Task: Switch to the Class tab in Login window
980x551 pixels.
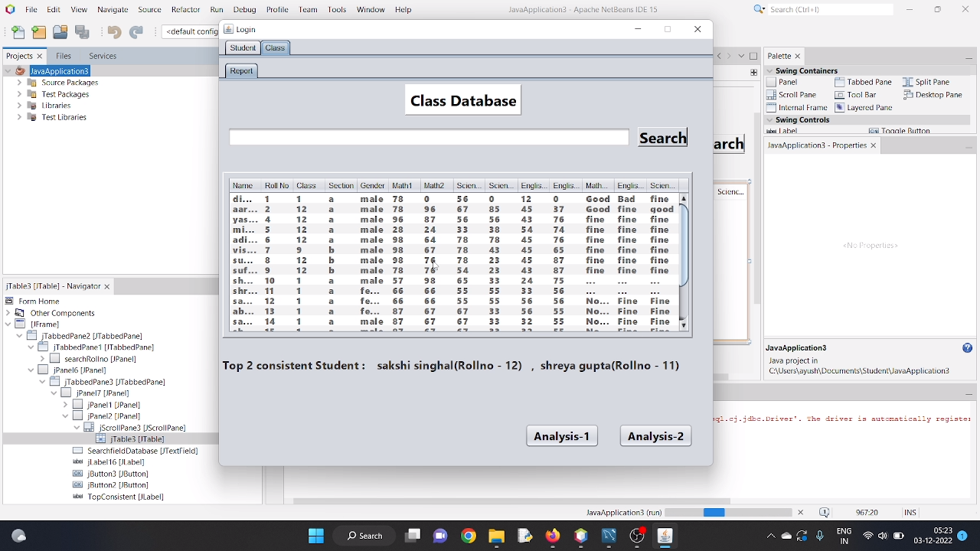Action: tap(275, 47)
